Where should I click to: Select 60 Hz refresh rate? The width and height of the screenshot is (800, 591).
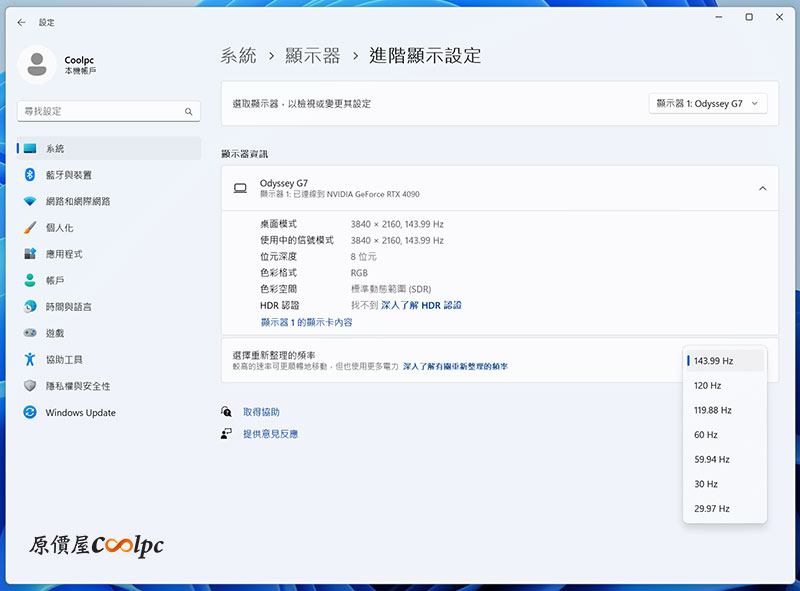click(x=724, y=435)
